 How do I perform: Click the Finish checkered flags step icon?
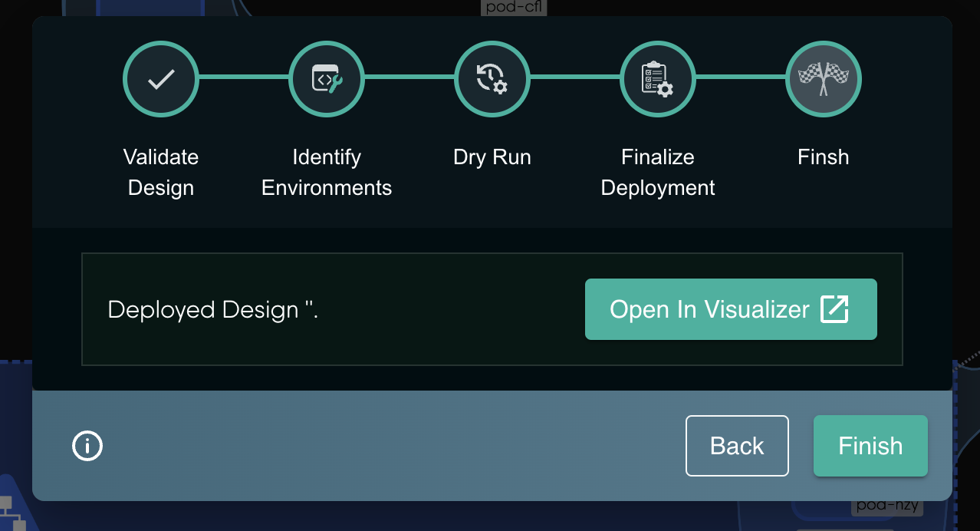click(x=824, y=78)
